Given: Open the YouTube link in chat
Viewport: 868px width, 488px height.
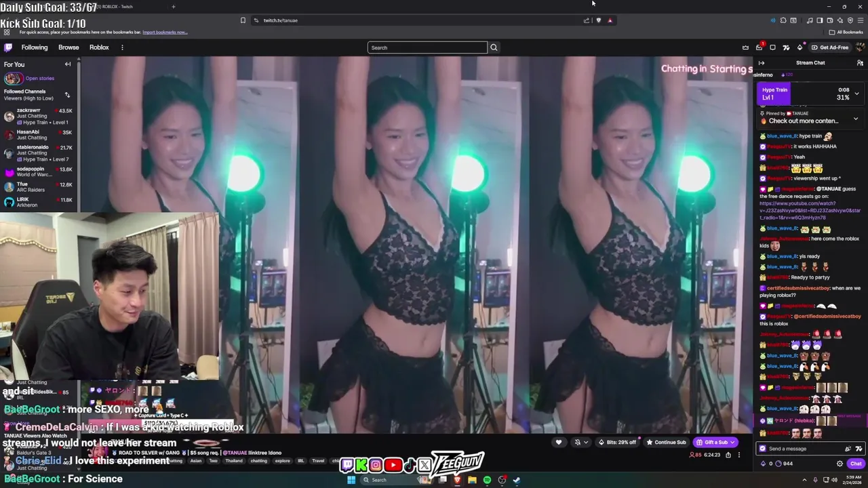Looking at the screenshot, I should 810,210.
